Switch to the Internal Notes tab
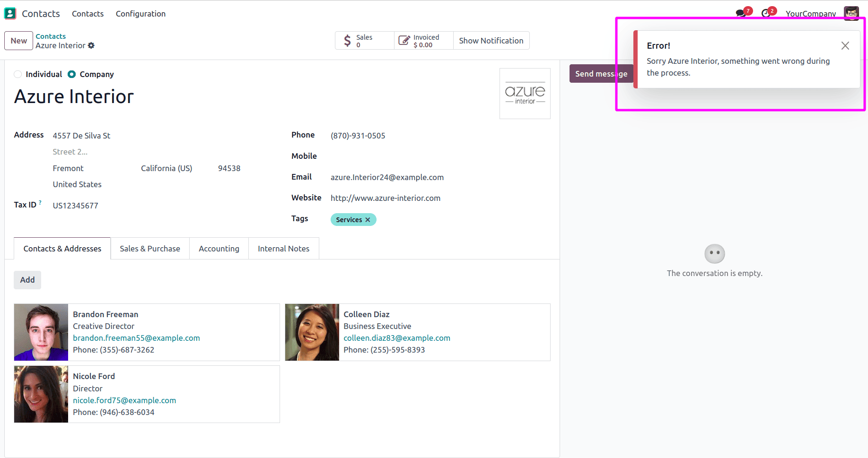The image size is (868, 458). coord(284,249)
